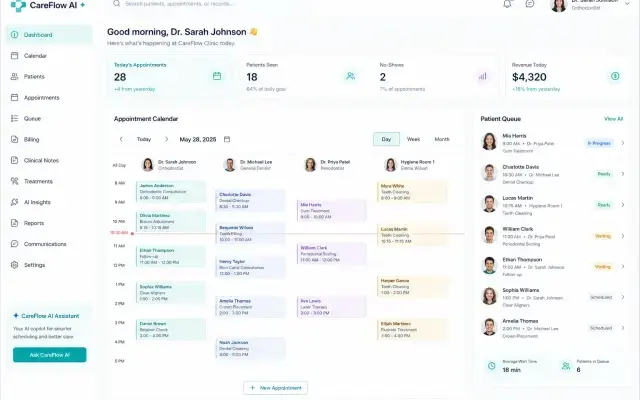
Task: Open Dashboard in the sidebar
Action: (49, 35)
